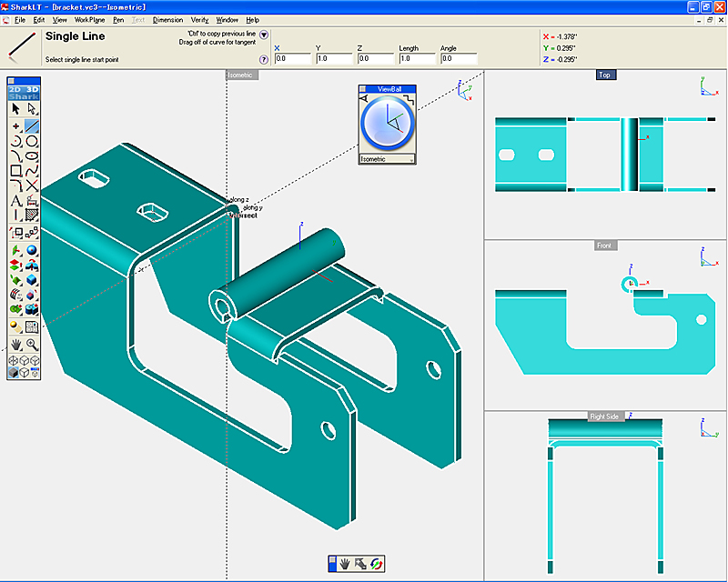Click the dynamic rotate icon in bottom toolbar
Image resolution: width=728 pixels, height=582 pixels.
[x=377, y=564]
